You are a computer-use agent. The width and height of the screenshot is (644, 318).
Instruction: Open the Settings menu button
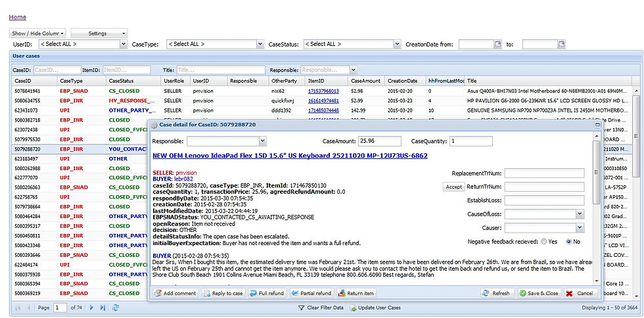[x=99, y=34]
